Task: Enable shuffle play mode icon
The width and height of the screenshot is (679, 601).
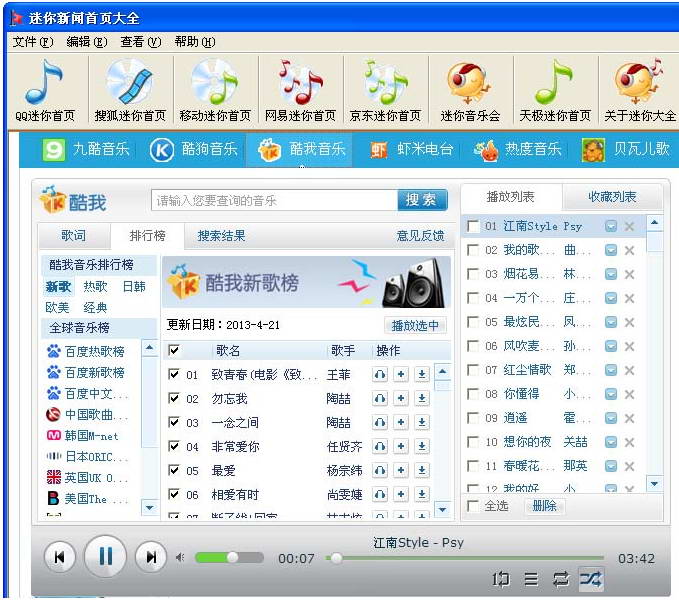Action: coord(591,579)
